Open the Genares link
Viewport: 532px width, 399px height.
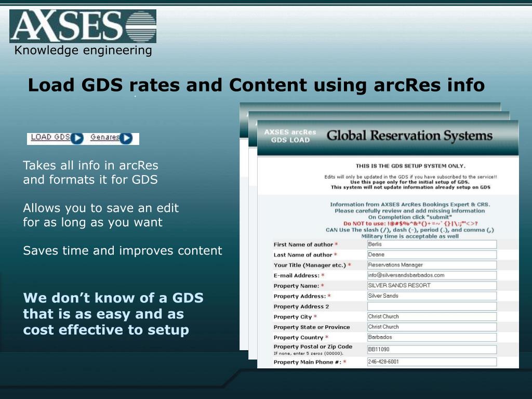tap(105, 137)
